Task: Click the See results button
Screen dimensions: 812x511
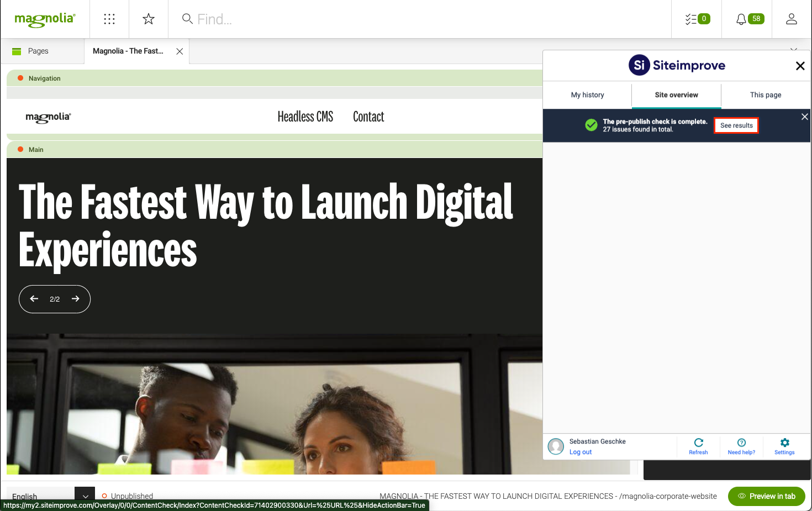Action: click(x=736, y=125)
